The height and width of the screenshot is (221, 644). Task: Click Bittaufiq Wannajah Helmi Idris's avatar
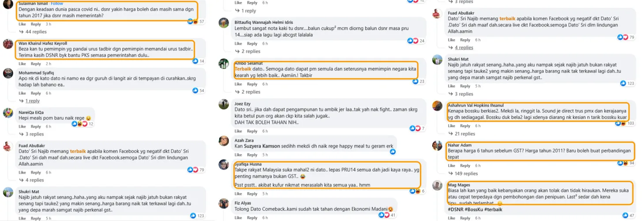(224, 23)
